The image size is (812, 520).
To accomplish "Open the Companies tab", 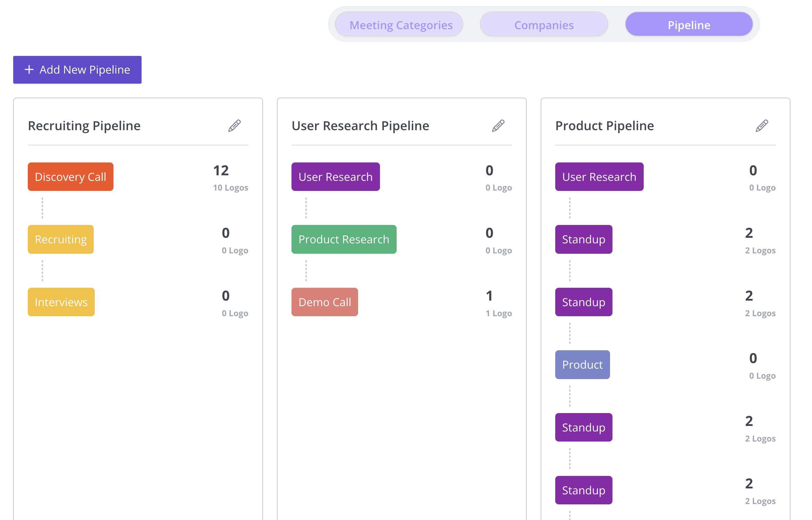I will 544,25.
